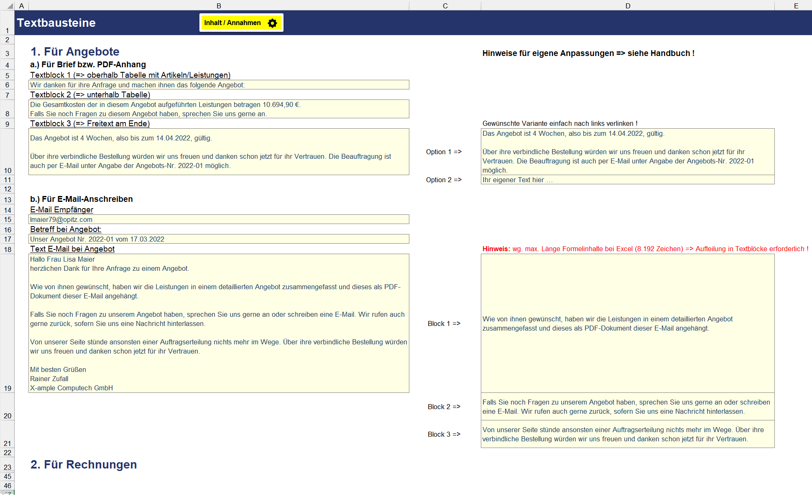812x504 pixels.
Task: Click 'E-Mail Empfänger' label
Action: (61, 209)
